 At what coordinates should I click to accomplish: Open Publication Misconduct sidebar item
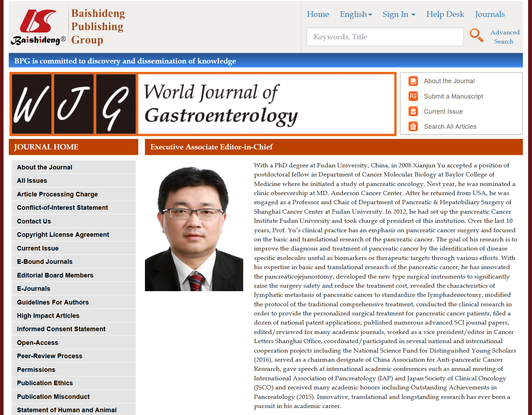[x=74, y=397]
